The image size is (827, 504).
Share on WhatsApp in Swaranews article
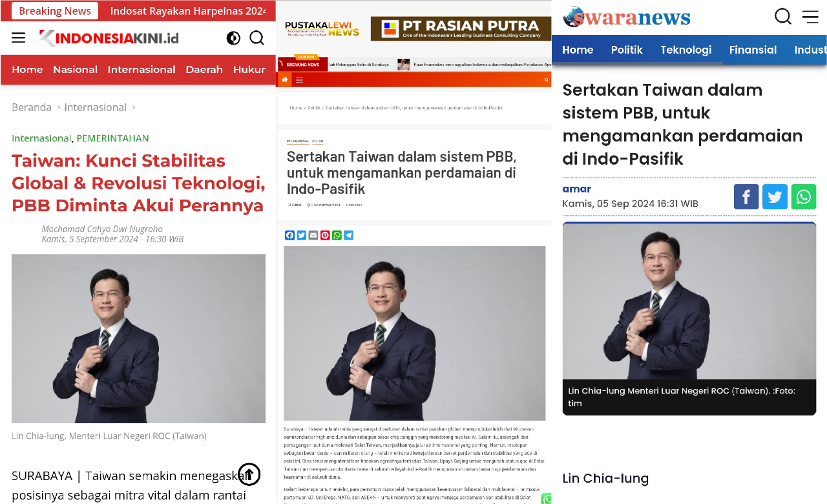click(804, 196)
